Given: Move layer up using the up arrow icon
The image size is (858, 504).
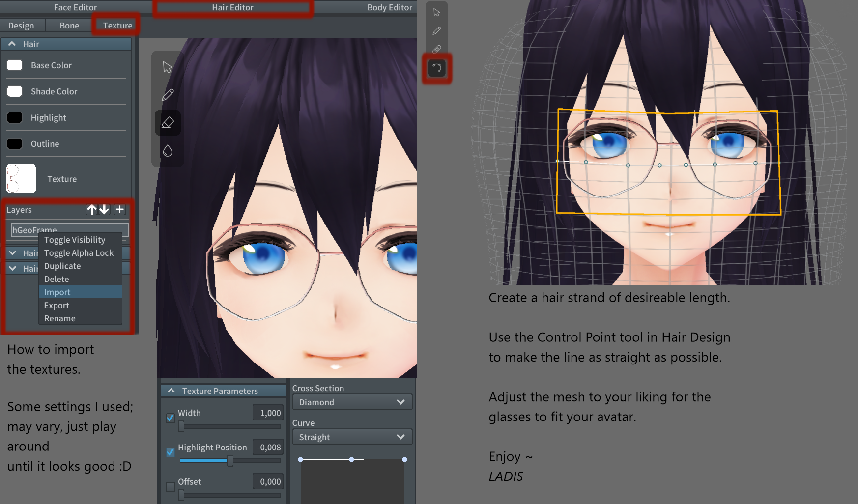Looking at the screenshot, I should coord(91,209).
